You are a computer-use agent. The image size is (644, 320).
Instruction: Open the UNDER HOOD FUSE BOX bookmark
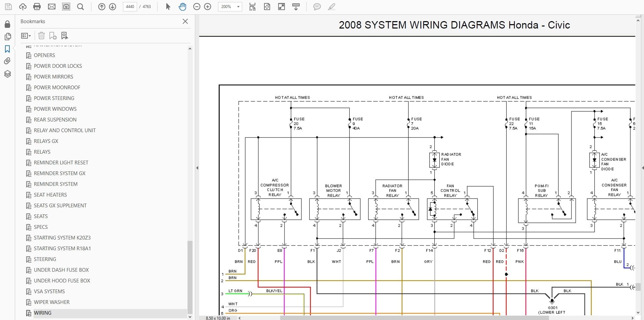(62, 280)
